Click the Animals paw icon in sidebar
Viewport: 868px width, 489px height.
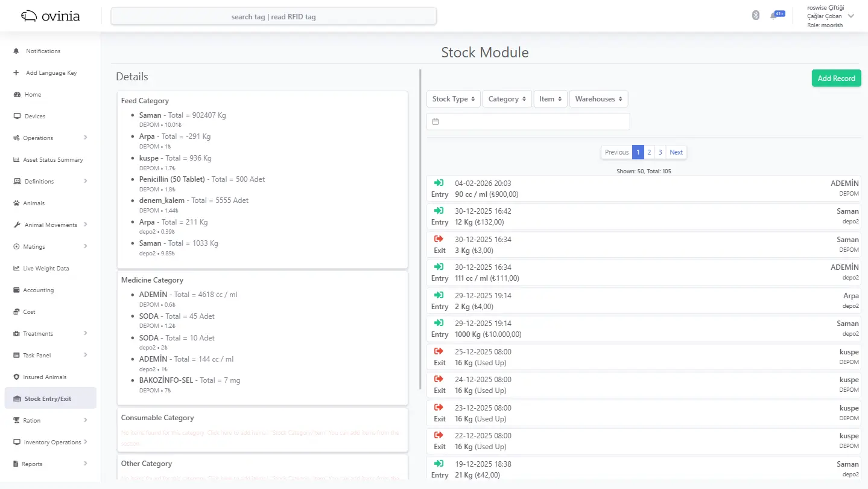(x=17, y=203)
